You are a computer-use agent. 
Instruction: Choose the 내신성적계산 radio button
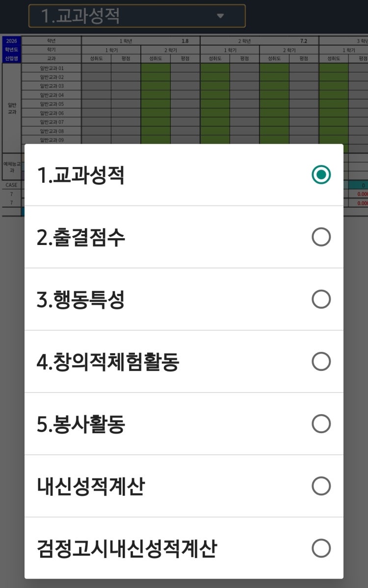coord(321,486)
